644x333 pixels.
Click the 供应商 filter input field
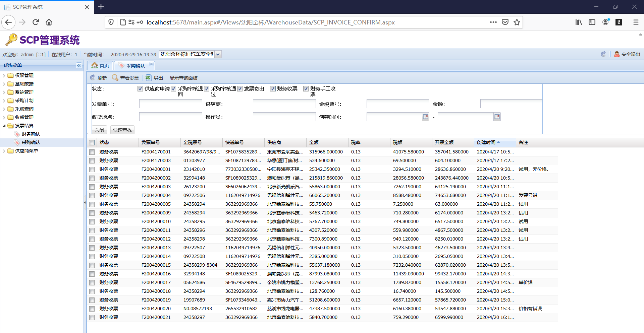coord(284,104)
